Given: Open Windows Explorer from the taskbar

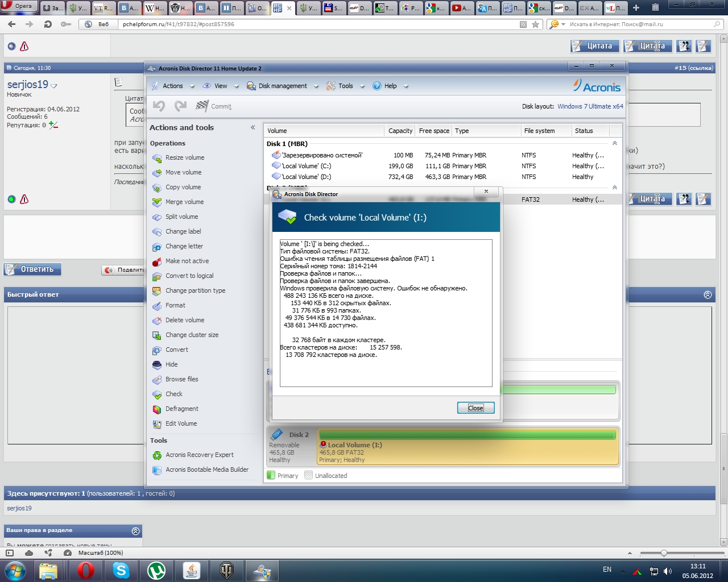Looking at the screenshot, I should (49, 570).
